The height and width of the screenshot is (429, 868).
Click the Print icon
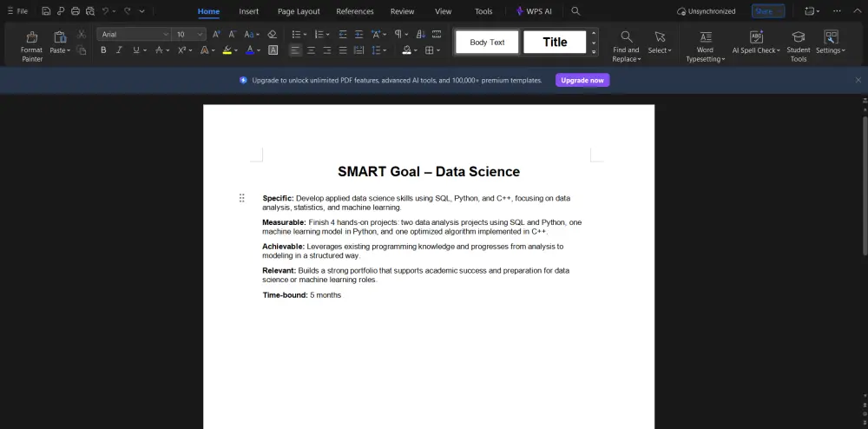(x=76, y=11)
